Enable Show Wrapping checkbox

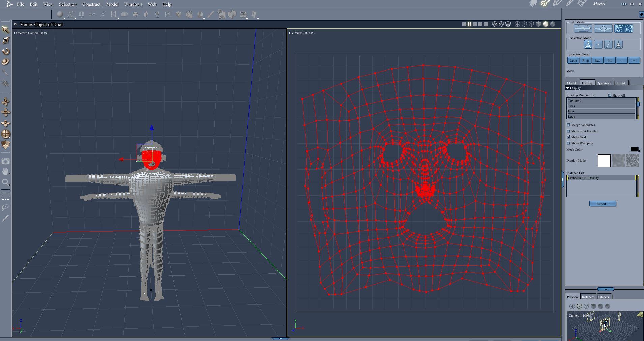click(569, 143)
